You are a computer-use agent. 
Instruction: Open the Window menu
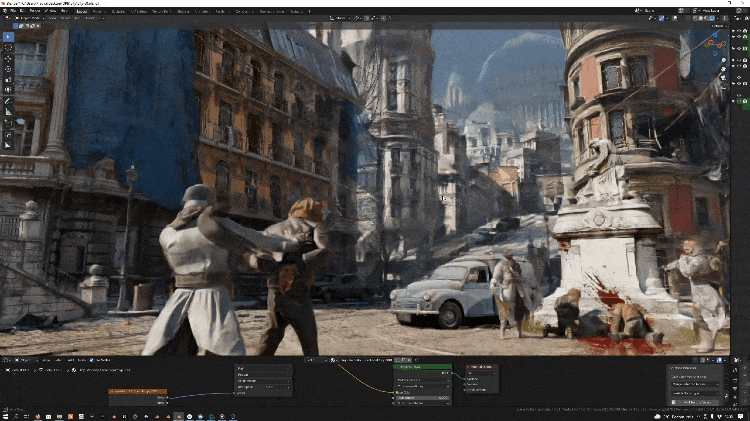(50, 11)
